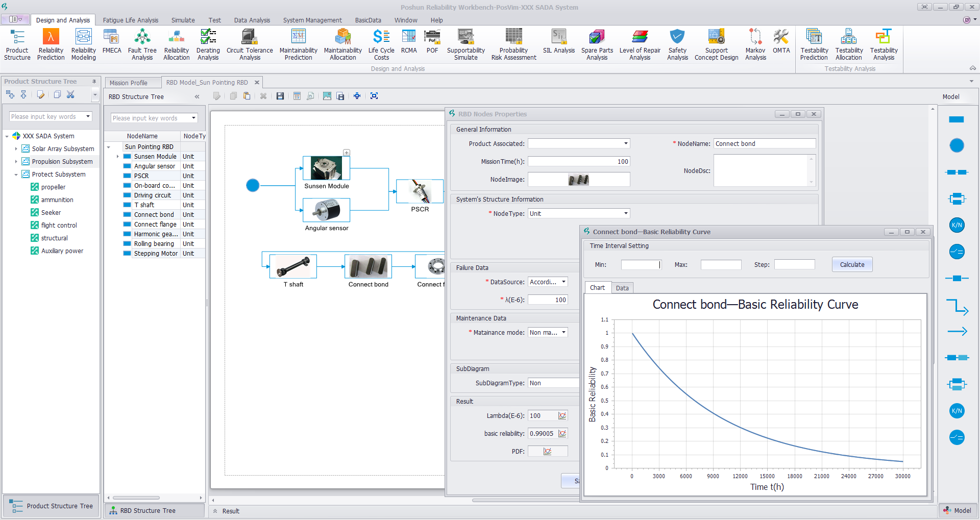The image size is (980, 520).
Task: Open Fatigue Life Analysis ribbon tab
Action: [131, 20]
